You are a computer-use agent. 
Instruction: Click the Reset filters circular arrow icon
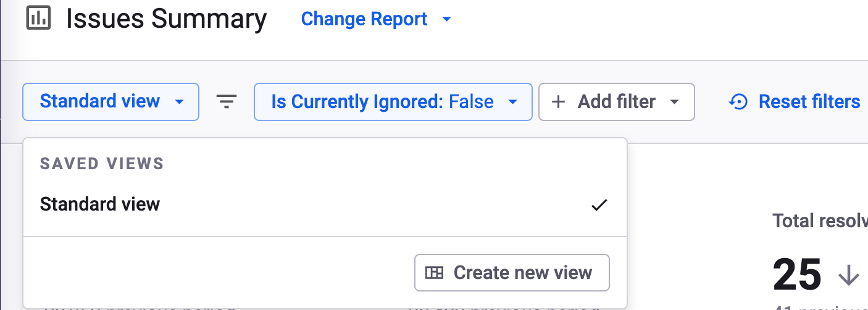tap(738, 102)
